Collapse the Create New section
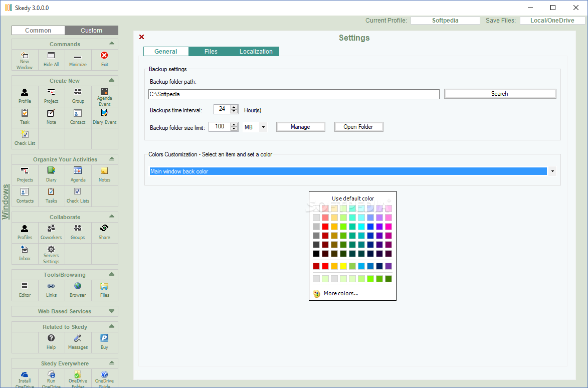The width and height of the screenshot is (588, 388). [x=112, y=80]
